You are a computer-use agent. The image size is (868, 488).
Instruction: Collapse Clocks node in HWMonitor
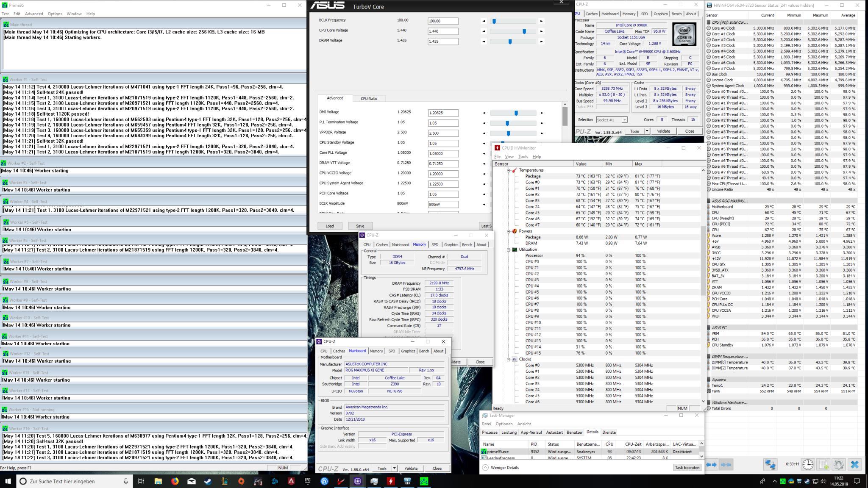tap(508, 359)
